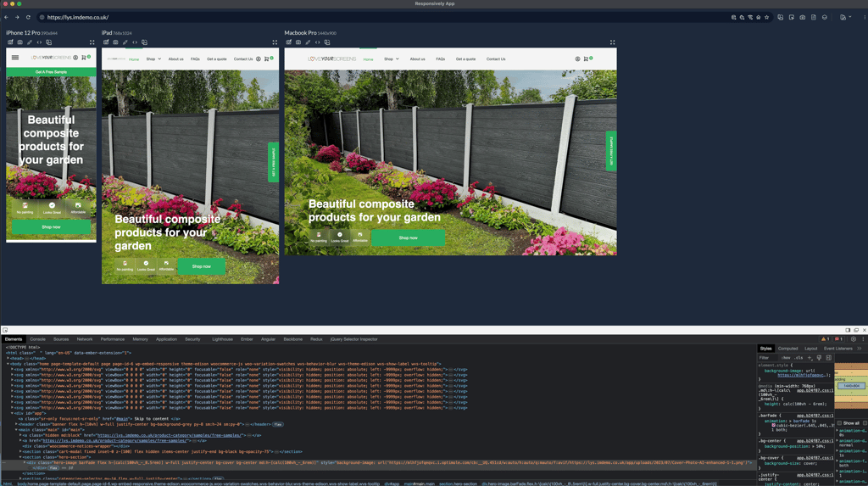868x486 pixels.
Task: Toggle the computed styles sidebar icon
Action: pyautogui.click(x=829, y=358)
